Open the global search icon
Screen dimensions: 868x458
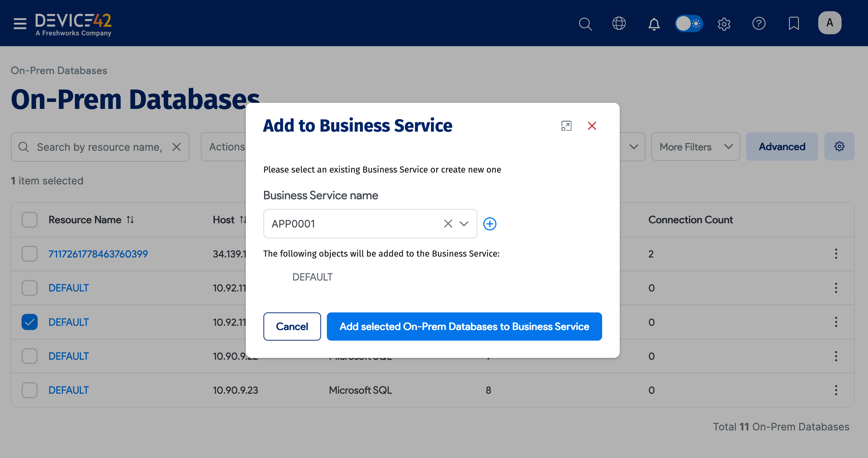click(585, 24)
